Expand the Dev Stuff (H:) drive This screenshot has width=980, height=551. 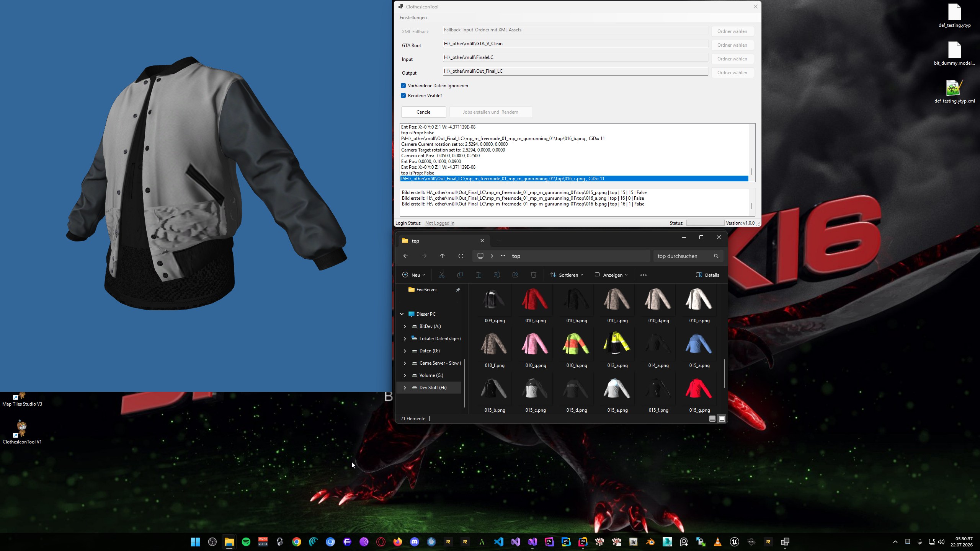[x=405, y=388]
